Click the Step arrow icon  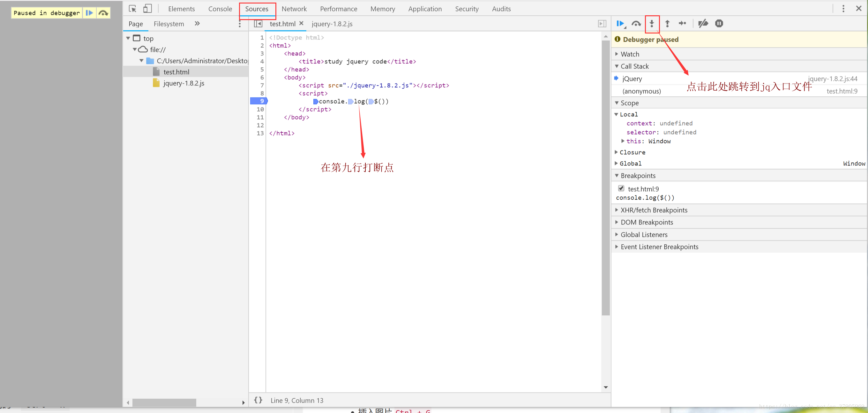pyautogui.click(x=682, y=24)
